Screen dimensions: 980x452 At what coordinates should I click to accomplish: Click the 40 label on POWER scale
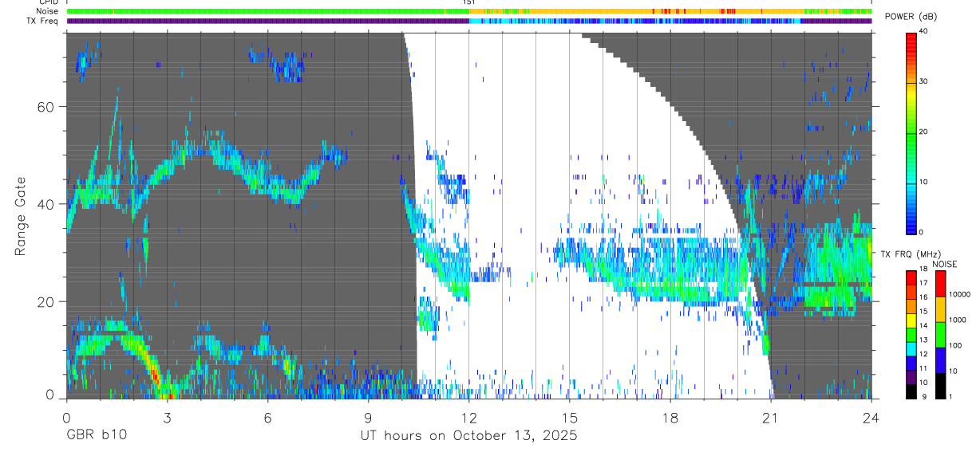pyautogui.click(x=924, y=31)
